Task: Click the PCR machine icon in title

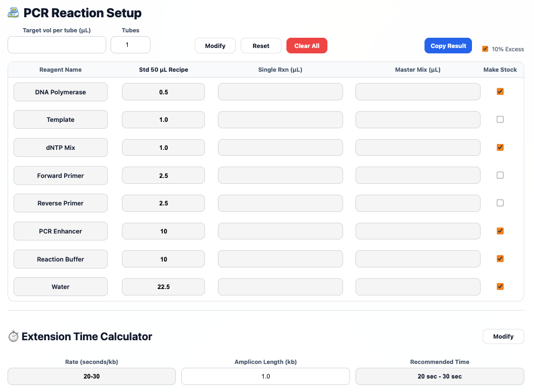Action: point(13,13)
